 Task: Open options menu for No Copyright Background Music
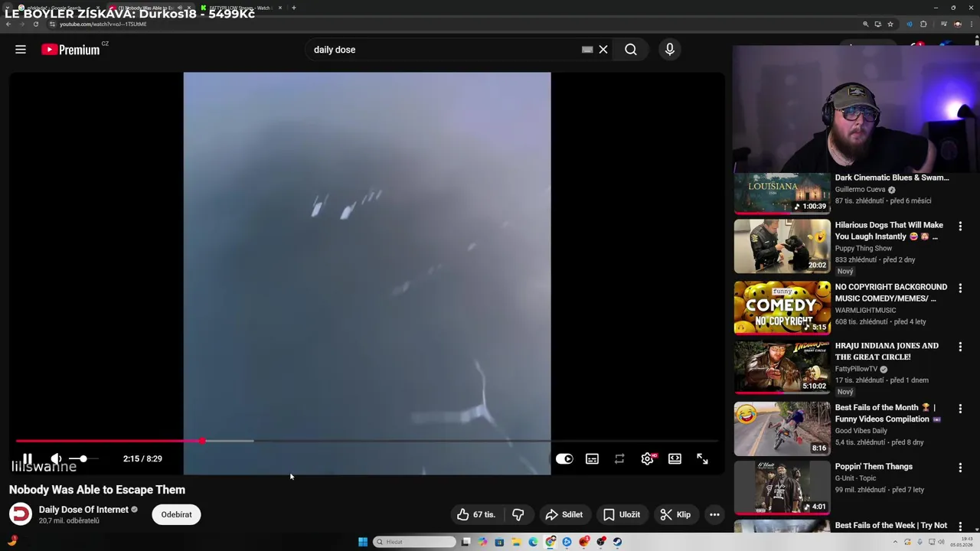click(x=960, y=289)
